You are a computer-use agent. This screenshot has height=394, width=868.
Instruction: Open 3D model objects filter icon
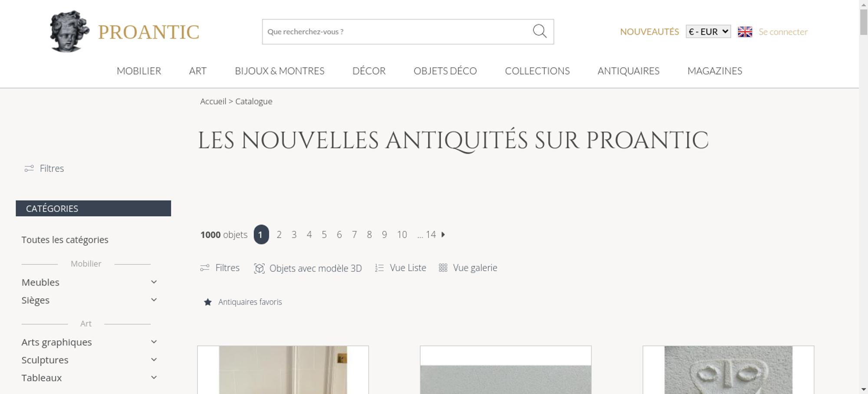259,268
